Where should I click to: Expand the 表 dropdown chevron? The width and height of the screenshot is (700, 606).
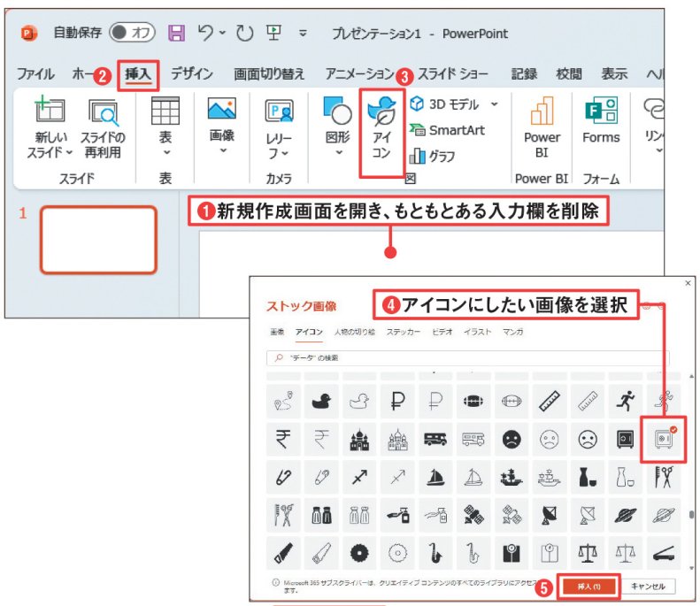[x=166, y=153]
